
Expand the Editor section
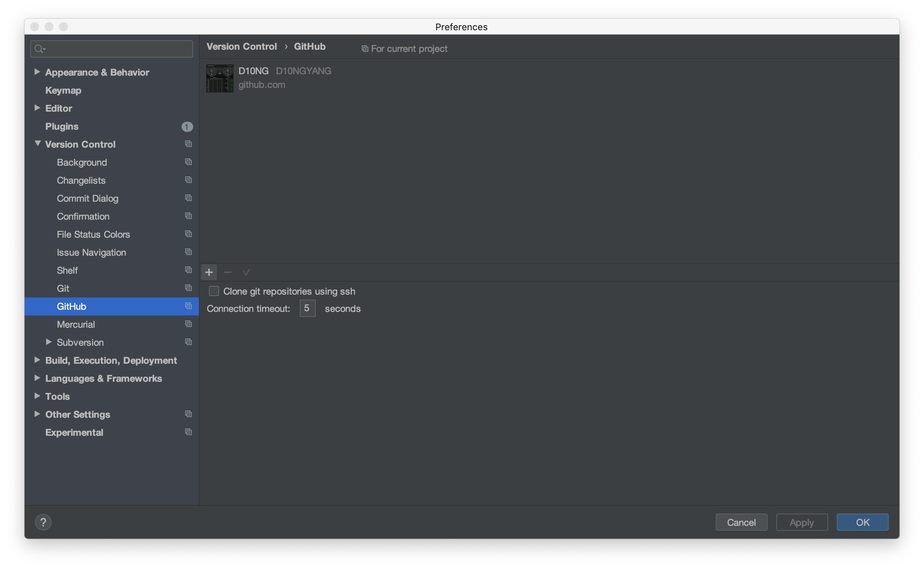(37, 108)
